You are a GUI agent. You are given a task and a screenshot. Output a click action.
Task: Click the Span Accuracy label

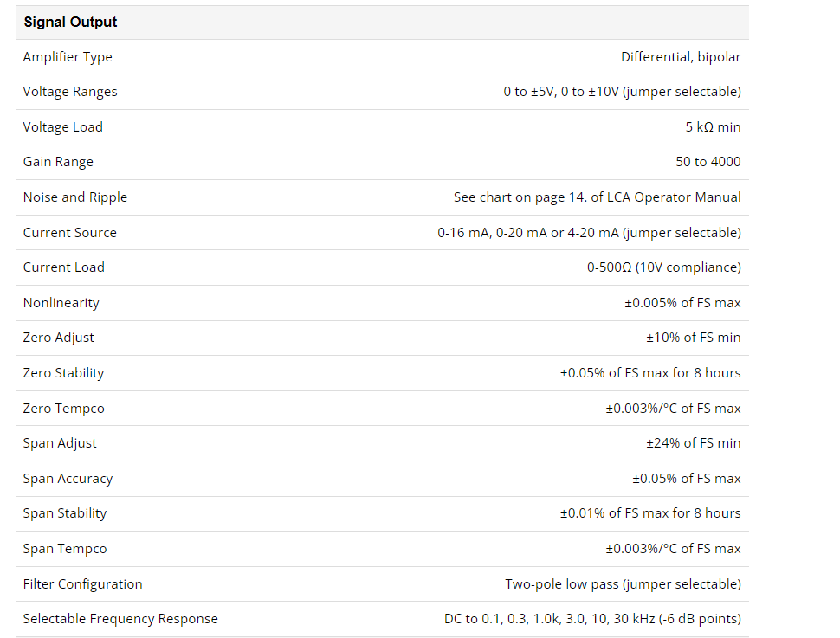68,479
